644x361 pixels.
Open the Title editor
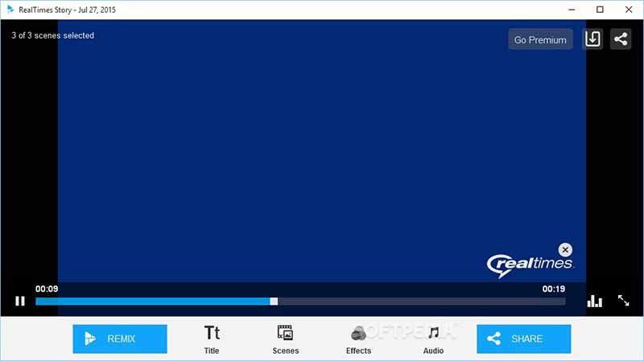pyautogui.click(x=212, y=339)
